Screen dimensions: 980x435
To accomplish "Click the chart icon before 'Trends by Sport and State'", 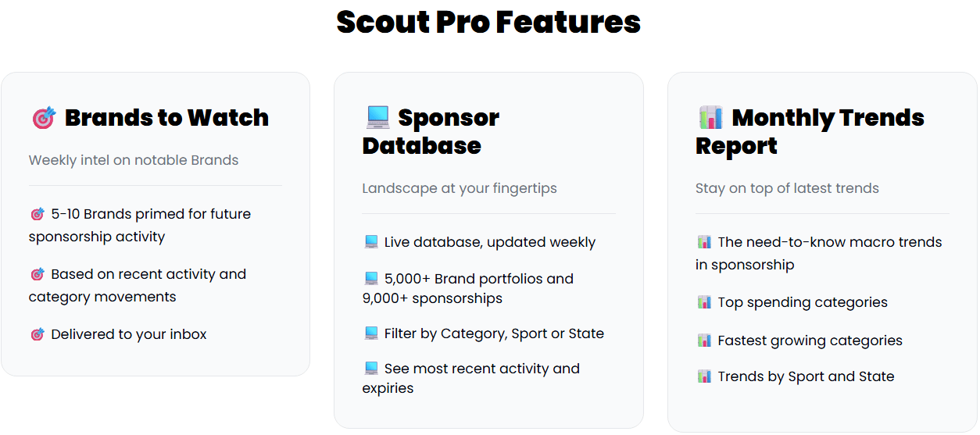I will [704, 376].
